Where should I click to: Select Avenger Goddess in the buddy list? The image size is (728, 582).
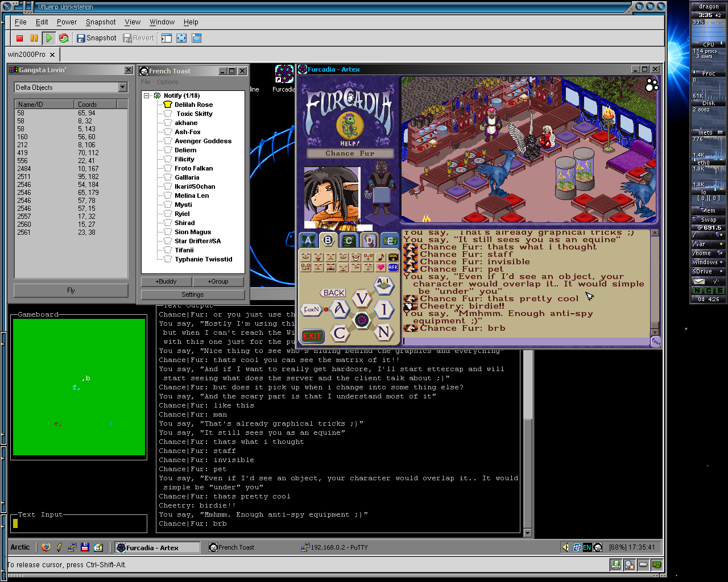click(x=203, y=141)
